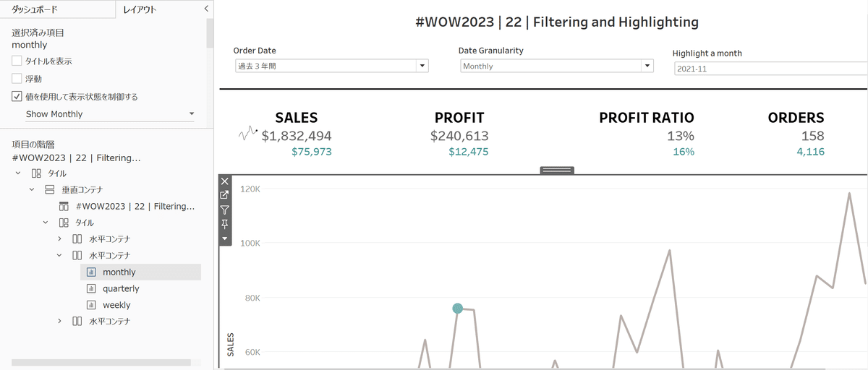The width and height of the screenshot is (868, 370).
Task: Enable the タイトルを表示 checkbox
Action: [x=17, y=61]
